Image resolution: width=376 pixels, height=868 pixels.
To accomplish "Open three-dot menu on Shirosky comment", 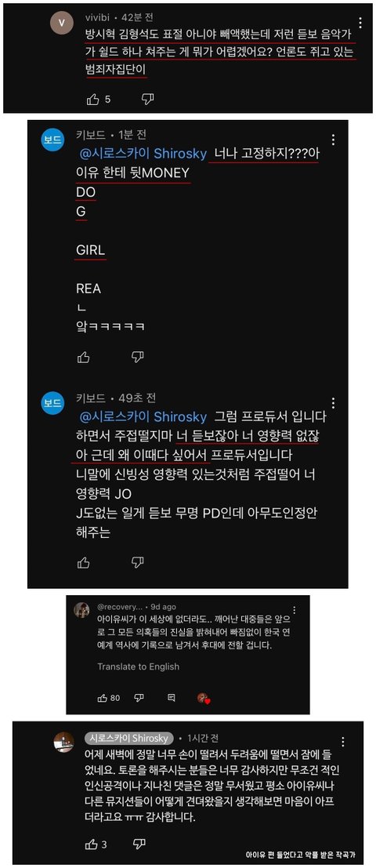I will [343, 743].
